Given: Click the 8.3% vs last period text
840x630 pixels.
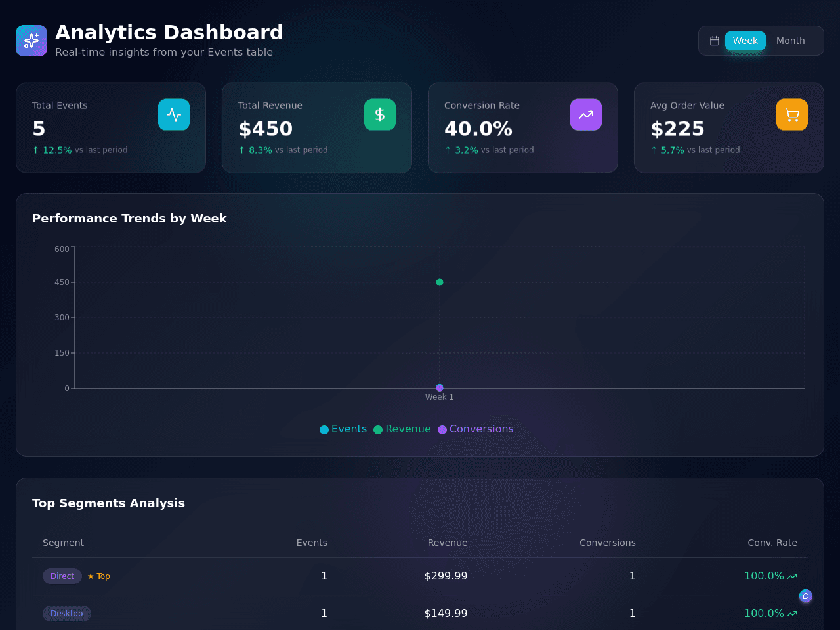Looking at the screenshot, I should pyautogui.click(x=283, y=150).
